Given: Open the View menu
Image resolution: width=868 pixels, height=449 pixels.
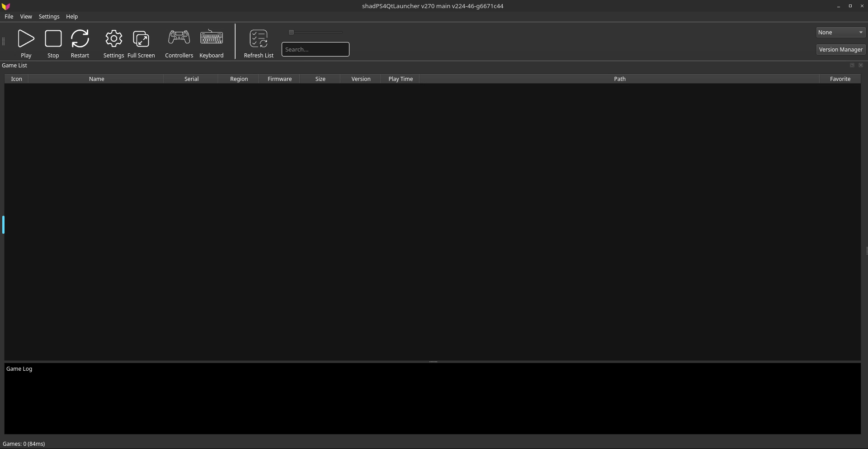Looking at the screenshot, I should [x=26, y=17].
